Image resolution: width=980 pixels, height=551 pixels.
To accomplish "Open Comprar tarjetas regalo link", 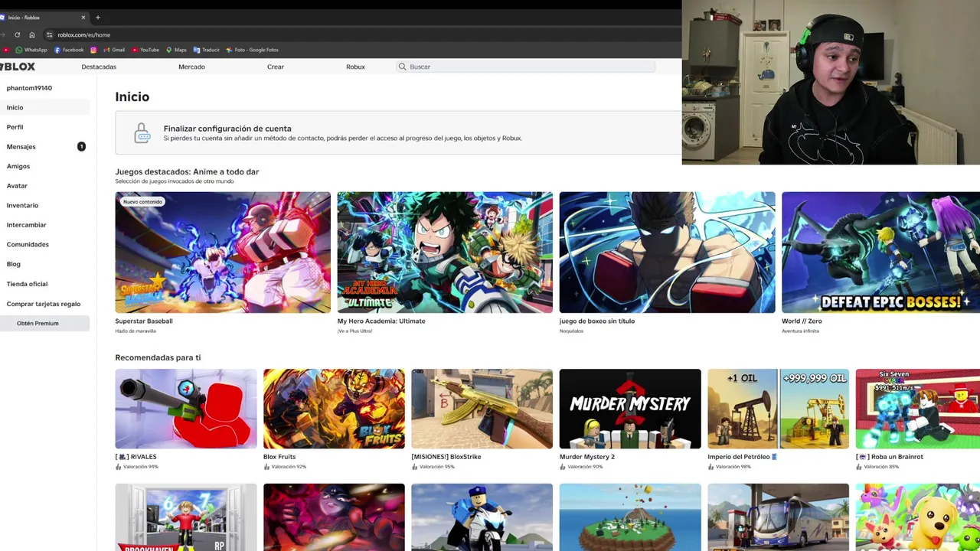I will 44,304.
